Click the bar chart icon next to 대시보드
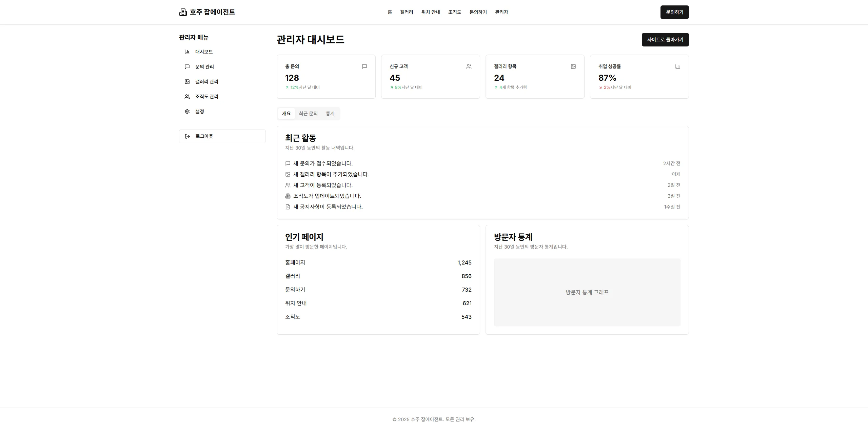This screenshot has width=868, height=431. coord(187,52)
